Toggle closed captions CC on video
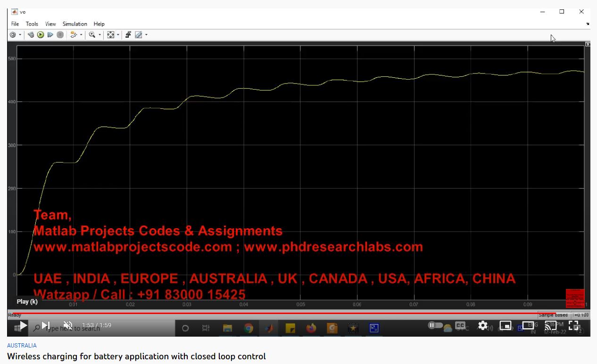Image resolution: width=597 pixels, height=364 pixels. point(460,325)
